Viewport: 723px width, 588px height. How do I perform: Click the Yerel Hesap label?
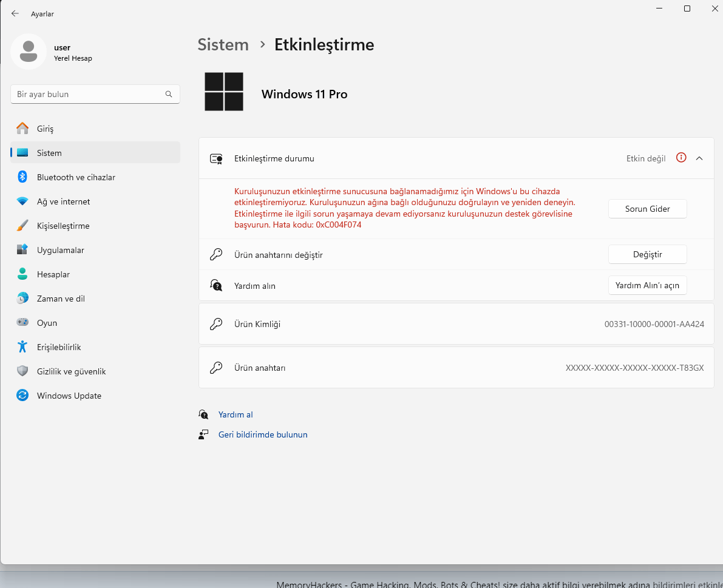(x=73, y=58)
